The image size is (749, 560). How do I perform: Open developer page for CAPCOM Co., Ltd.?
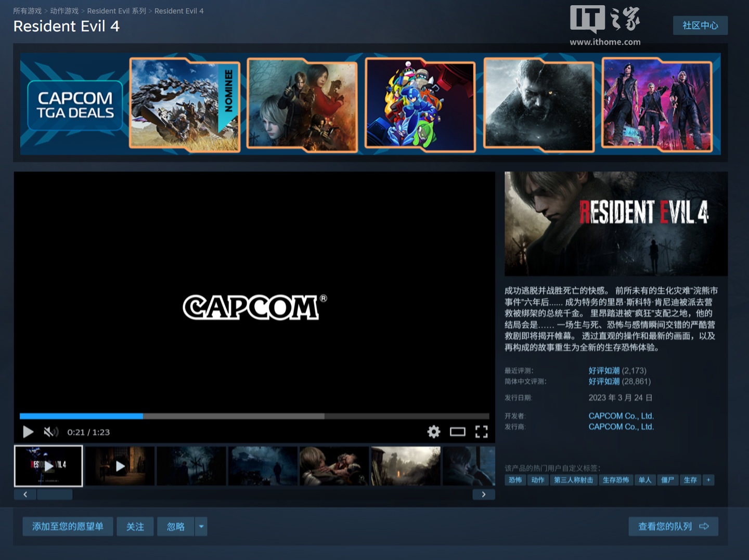pyautogui.click(x=621, y=416)
